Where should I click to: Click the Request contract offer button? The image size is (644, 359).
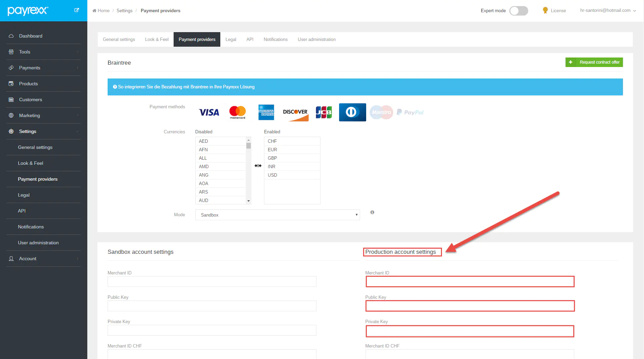594,62
